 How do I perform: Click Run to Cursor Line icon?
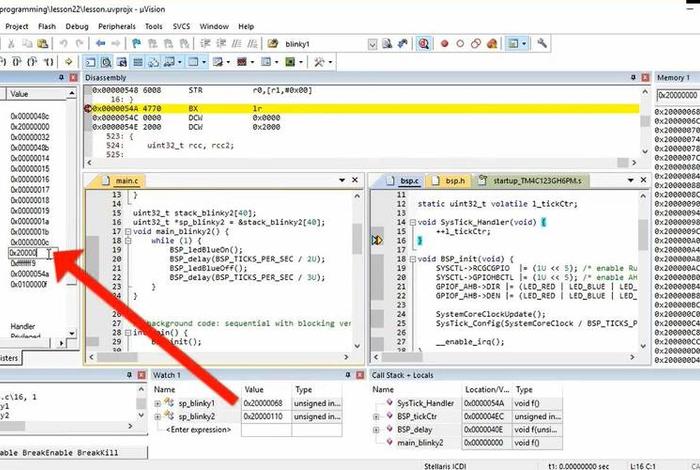click(48, 62)
